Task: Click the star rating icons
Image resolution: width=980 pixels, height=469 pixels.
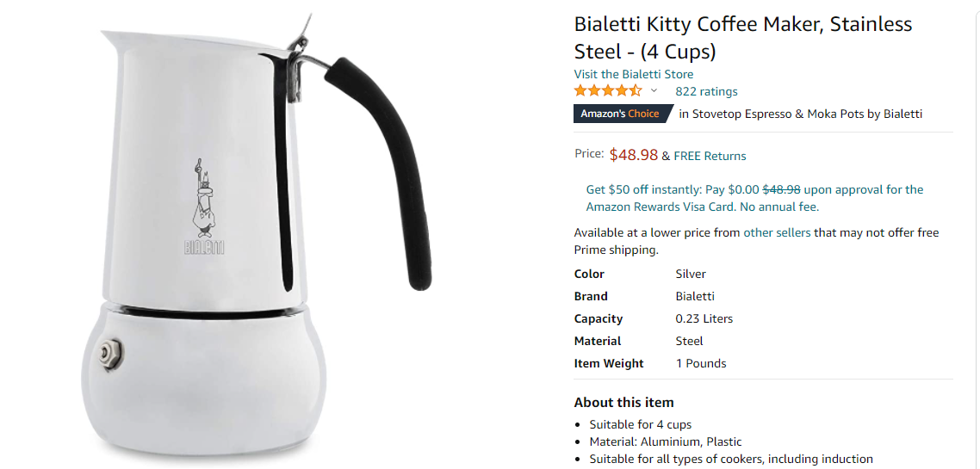Action: [x=607, y=90]
